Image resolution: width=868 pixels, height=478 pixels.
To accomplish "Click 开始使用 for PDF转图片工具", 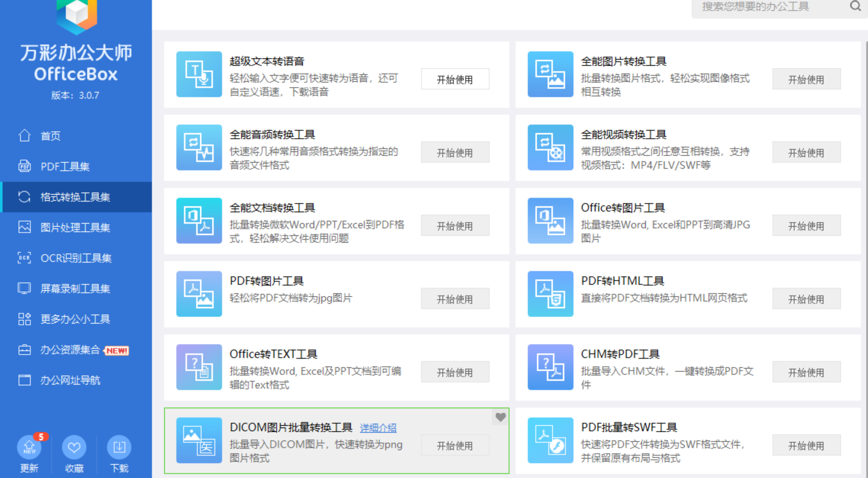I will tap(455, 299).
